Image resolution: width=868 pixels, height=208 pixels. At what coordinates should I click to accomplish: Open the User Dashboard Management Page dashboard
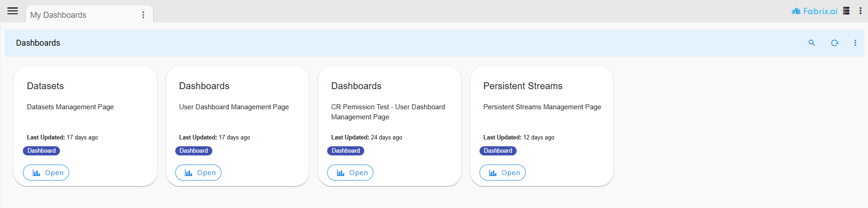pyautogui.click(x=198, y=173)
